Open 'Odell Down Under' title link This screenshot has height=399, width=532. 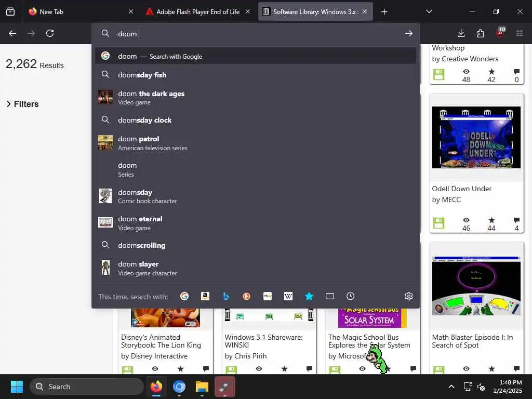[x=461, y=189]
